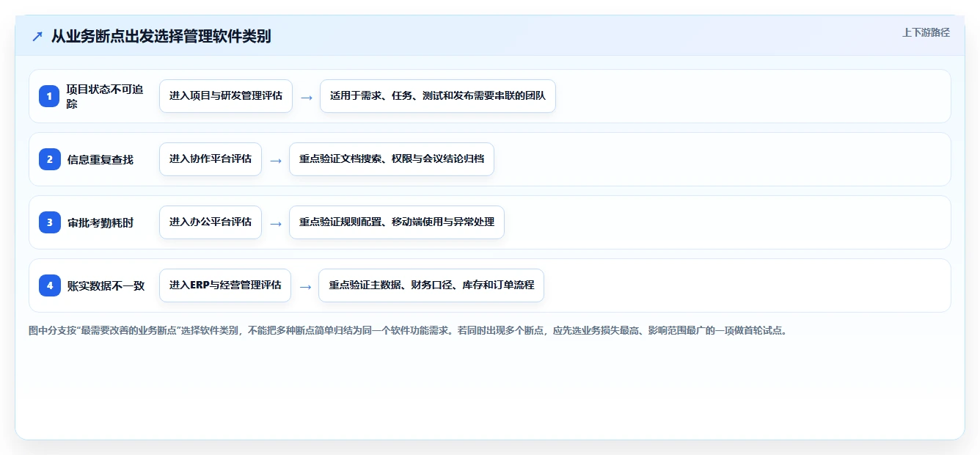Click the 信息重复查找 label
The image size is (980, 455).
pyautogui.click(x=100, y=159)
